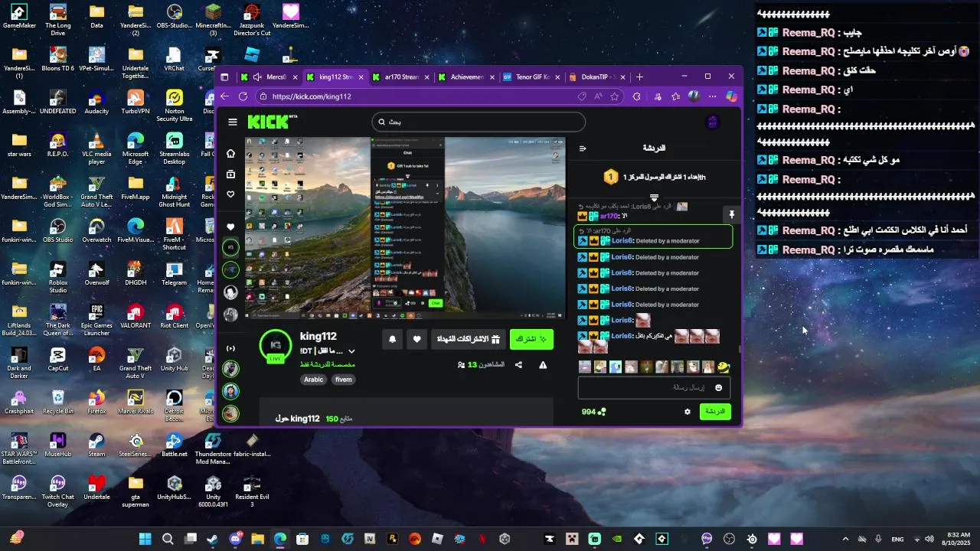Open Windows taskbar search
The width and height of the screenshot is (980, 551).
[168, 539]
